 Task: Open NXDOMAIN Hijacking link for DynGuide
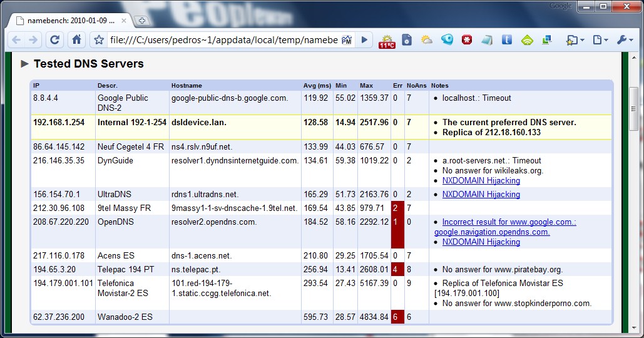click(481, 181)
